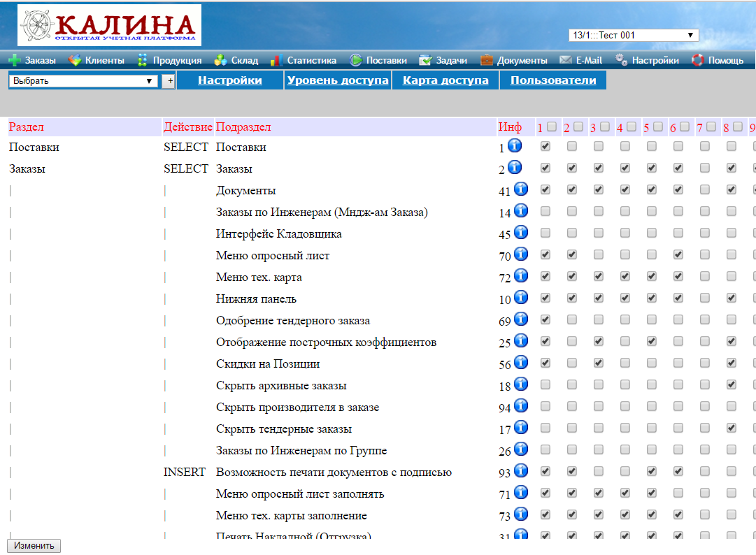Screen dimensions: 756x555
Task: Click the Продукция menu icon
Action: [x=142, y=60]
